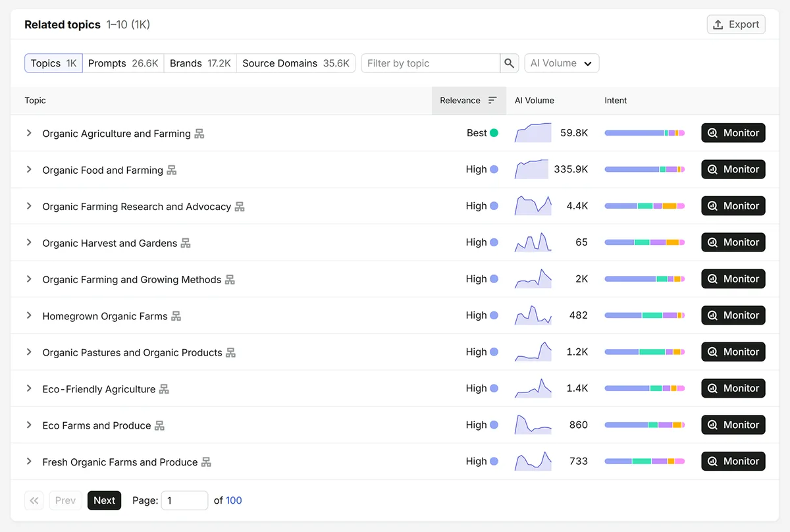Viewport: 790px width, 532px height.
Task: Click the Page number input box
Action: [184, 500]
